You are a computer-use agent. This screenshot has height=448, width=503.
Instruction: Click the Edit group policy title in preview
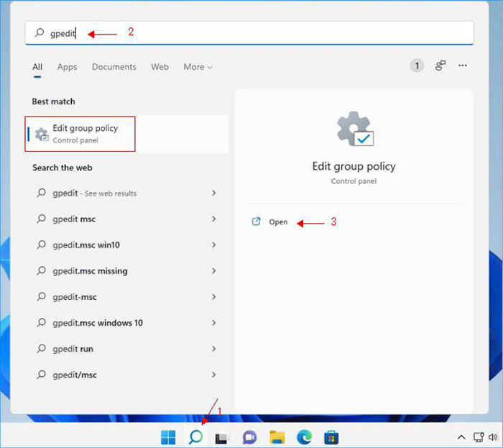(354, 166)
